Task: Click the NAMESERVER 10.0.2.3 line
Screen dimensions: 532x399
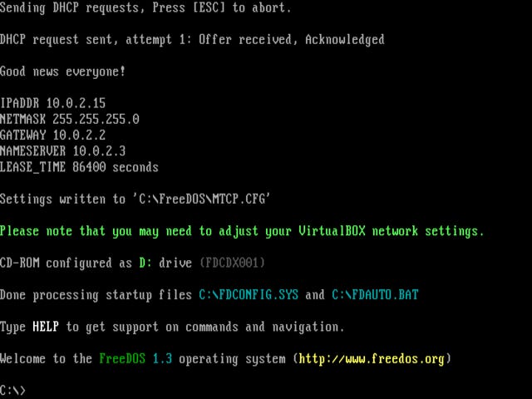Action: pyautogui.click(x=63, y=150)
